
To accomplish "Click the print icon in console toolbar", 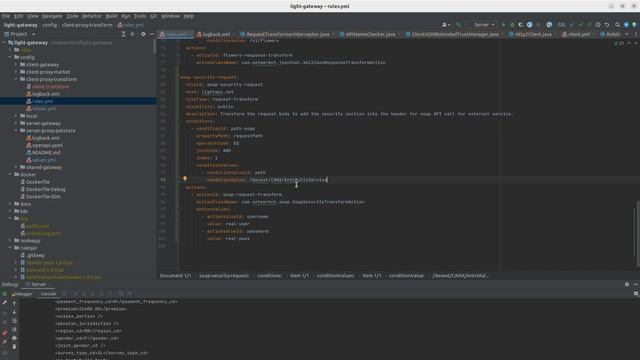I will coord(14,338).
